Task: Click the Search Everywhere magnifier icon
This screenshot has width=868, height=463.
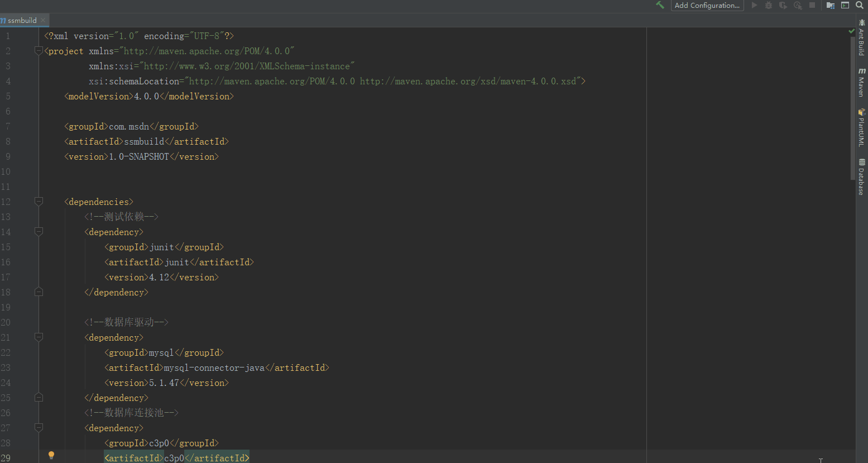Action: pyautogui.click(x=860, y=5)
